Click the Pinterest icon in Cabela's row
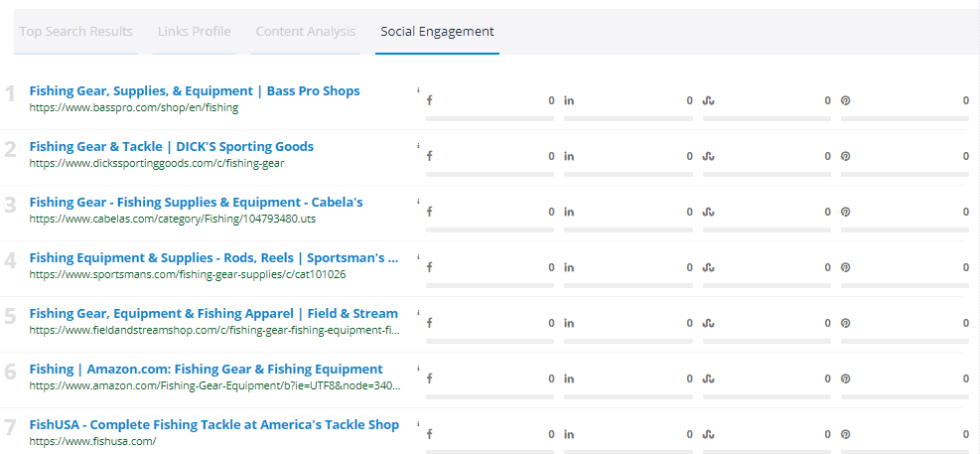Viewport: 980px width, 454px height. click(x=845, y=212)
